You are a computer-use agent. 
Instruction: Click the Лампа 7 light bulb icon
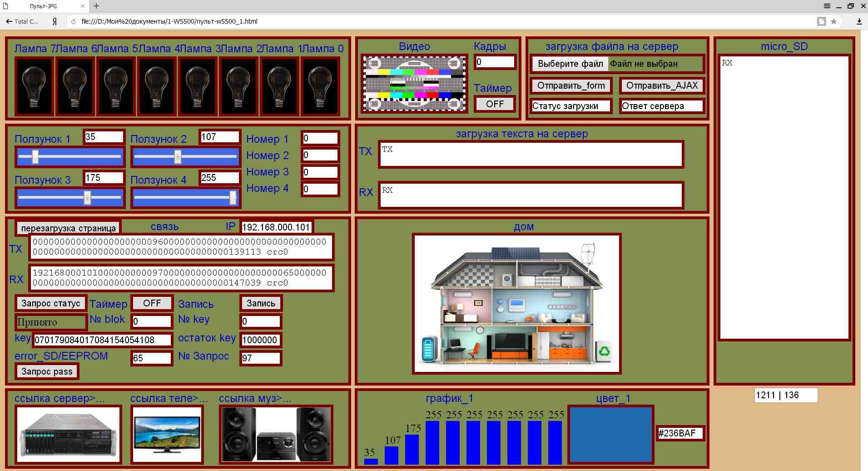pyautogui.click(x=34, y=86)
